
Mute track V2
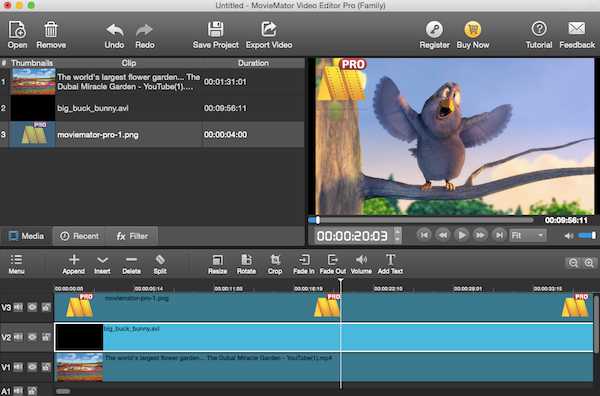(x=18, y=337)
